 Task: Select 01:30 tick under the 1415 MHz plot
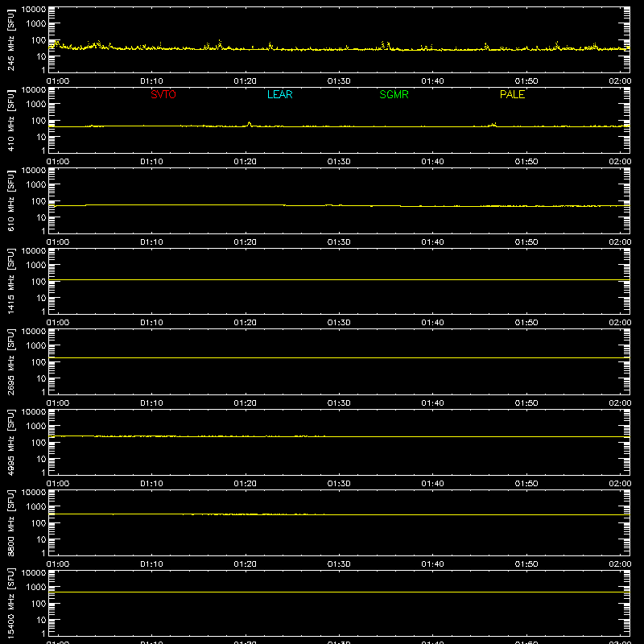point(339,323)
